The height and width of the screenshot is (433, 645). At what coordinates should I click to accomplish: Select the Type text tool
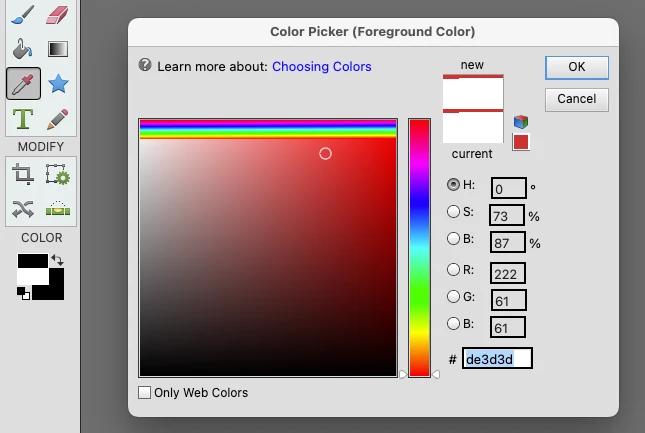coord(23,119)
